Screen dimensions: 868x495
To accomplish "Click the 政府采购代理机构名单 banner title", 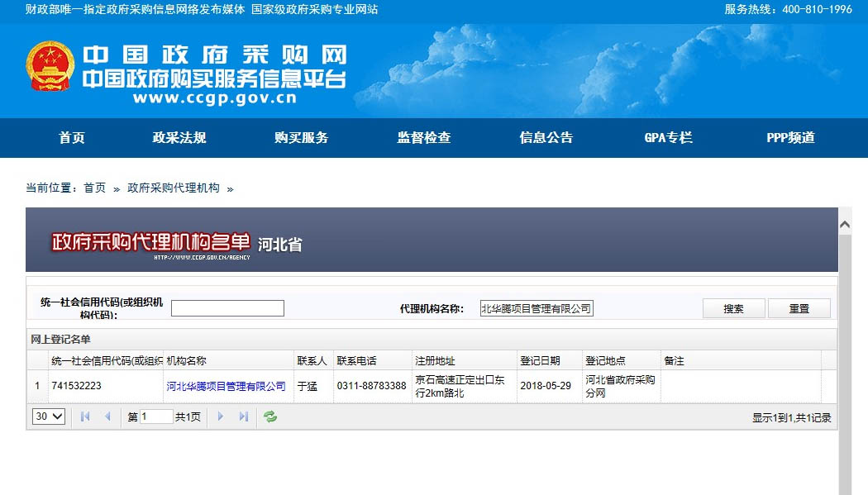I will tap(151, 242).
